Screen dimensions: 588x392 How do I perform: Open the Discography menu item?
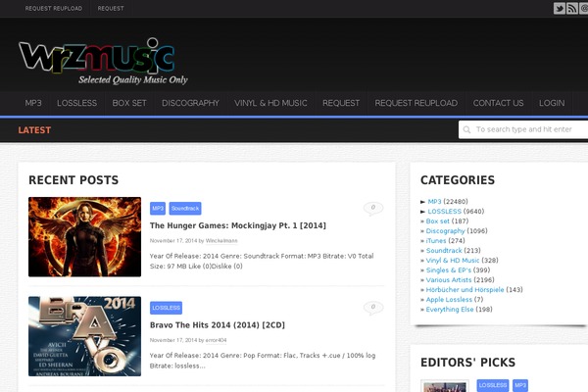[190, 103]
